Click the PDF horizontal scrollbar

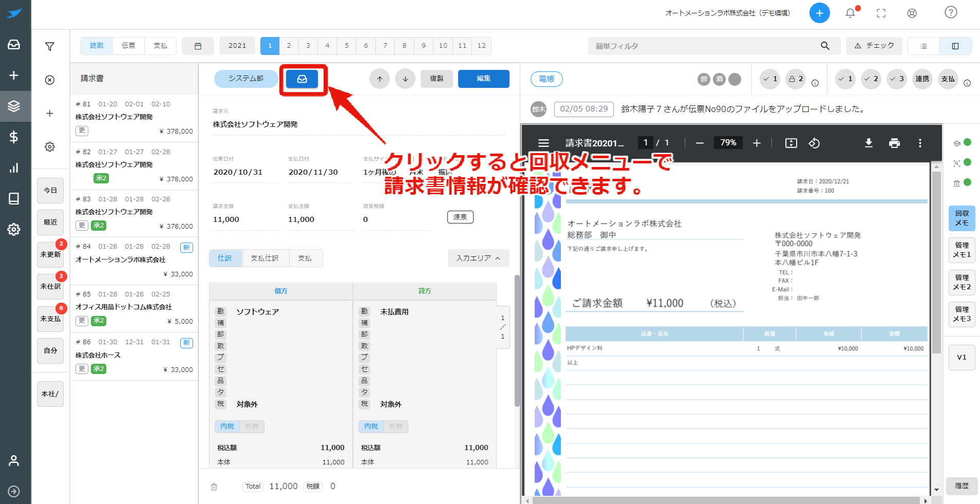(x=726, y=500)
